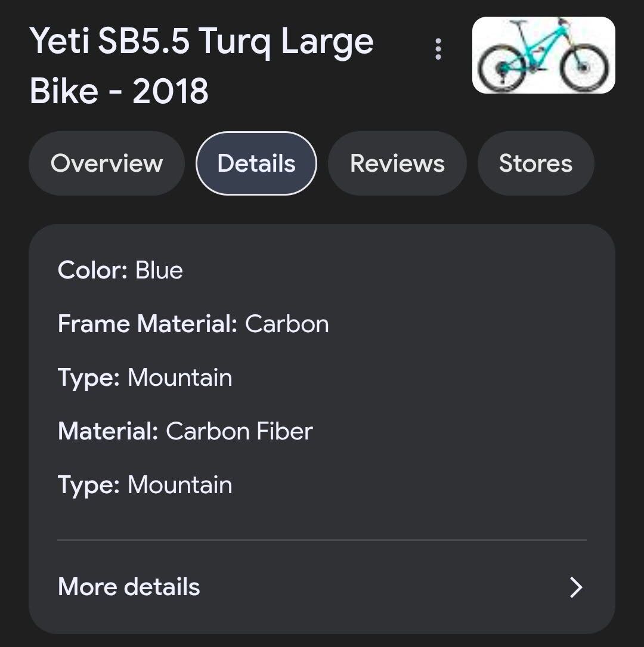Click the bold Material label above the last Type row
The height and width of the screenshot is (647, 644).
tap(108, 432)
